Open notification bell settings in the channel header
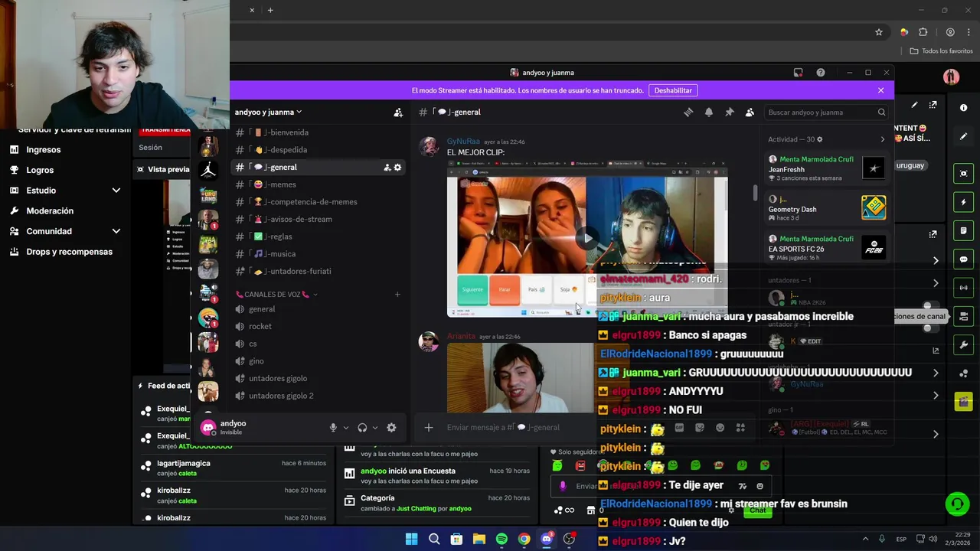 (x=709, y=112)
